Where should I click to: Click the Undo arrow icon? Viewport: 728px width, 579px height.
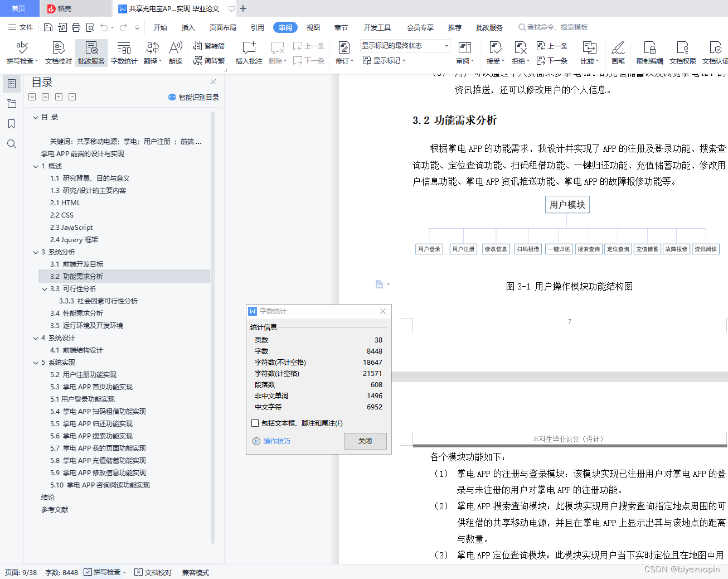(x=104, y=27)
